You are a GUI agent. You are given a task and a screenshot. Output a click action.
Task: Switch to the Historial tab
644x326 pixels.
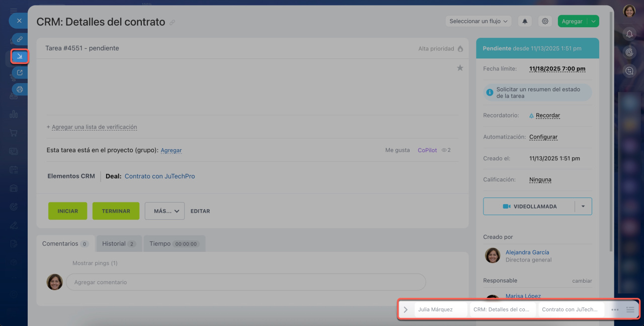(119, 244)
